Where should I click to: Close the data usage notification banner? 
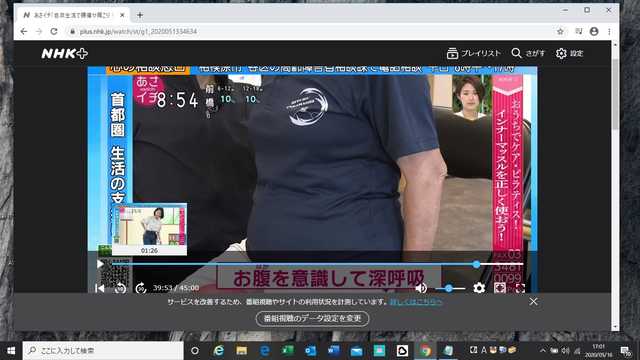[x=533, y=302]
